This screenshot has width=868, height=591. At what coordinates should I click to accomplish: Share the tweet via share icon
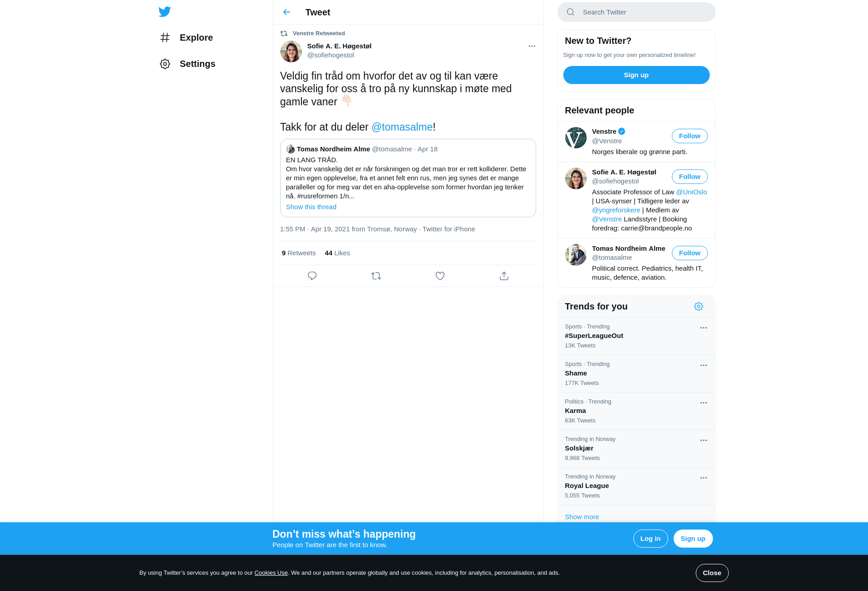point(504,276)
